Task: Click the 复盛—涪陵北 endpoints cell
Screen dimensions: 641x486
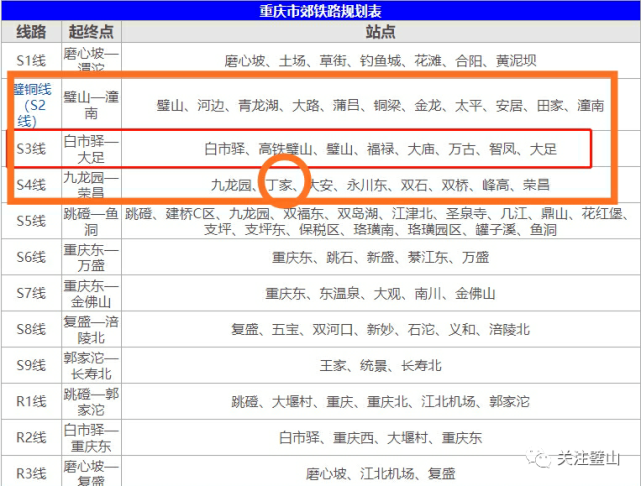Action: click(x=91, y=329)
